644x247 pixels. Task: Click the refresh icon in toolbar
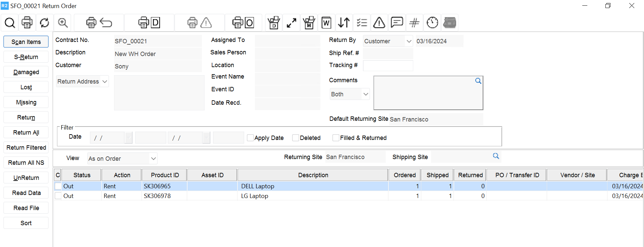click(x=44, y=23)
